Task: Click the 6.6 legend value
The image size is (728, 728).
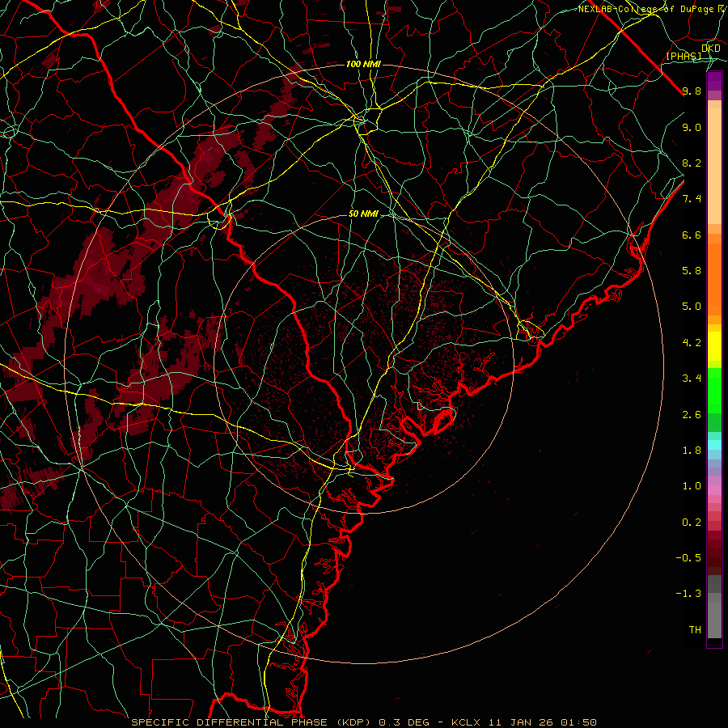Action: click(692, 235)
